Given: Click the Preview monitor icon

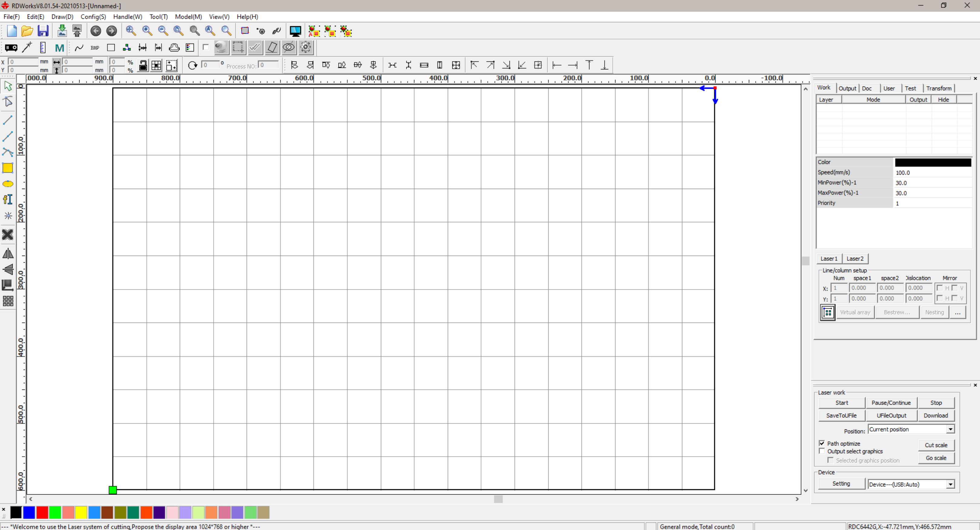Looking at the screenshot, I should tap(295, 31).
